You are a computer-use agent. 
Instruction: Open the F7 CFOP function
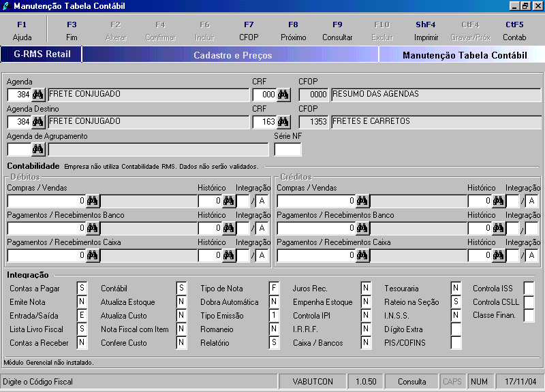pyautogui.click(x=249, y=31)
